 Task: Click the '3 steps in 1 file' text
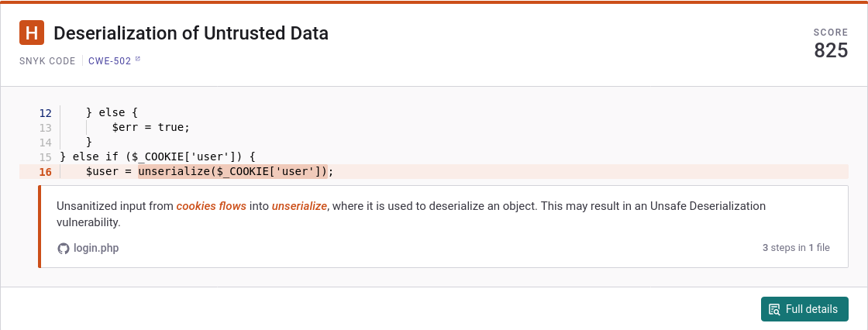click(x=796, y=248)
